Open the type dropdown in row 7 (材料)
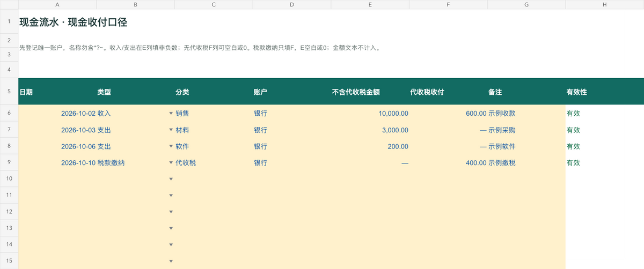This screenshot has height=269, width=644. (171, 130)
